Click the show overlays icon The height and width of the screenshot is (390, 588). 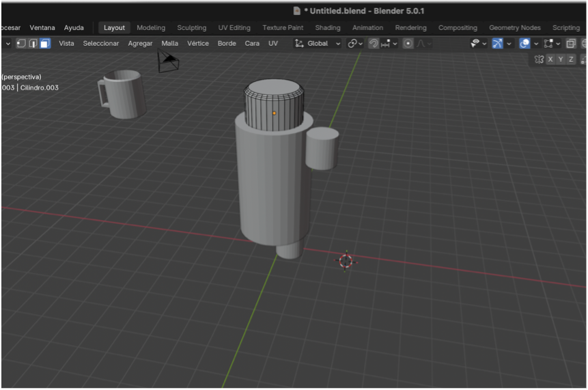pyautogui.click(x=524, y=43)
